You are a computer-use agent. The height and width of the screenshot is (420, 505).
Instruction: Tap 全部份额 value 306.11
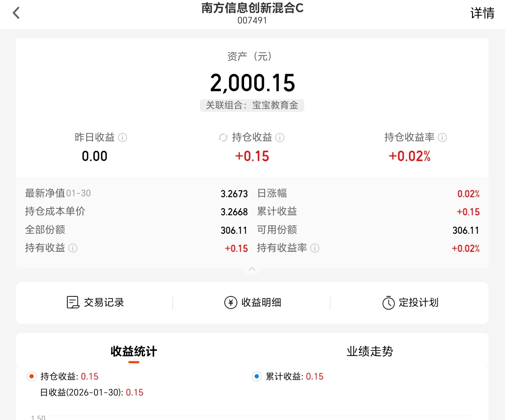tap(234, 230)
